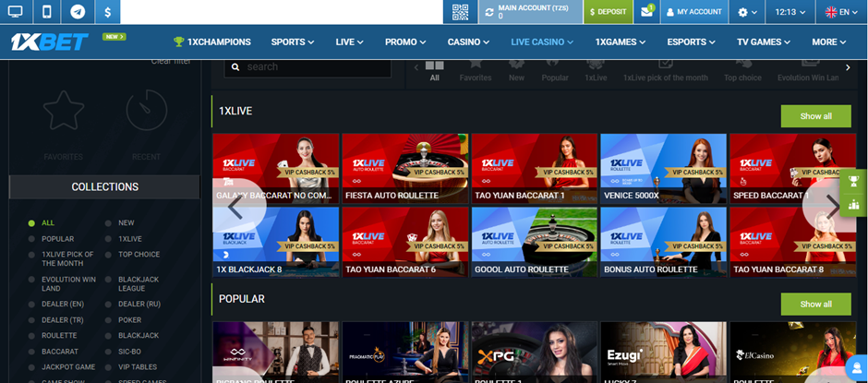
Task: Select the NEW collection radio
Action: click(x=108, y=223)
